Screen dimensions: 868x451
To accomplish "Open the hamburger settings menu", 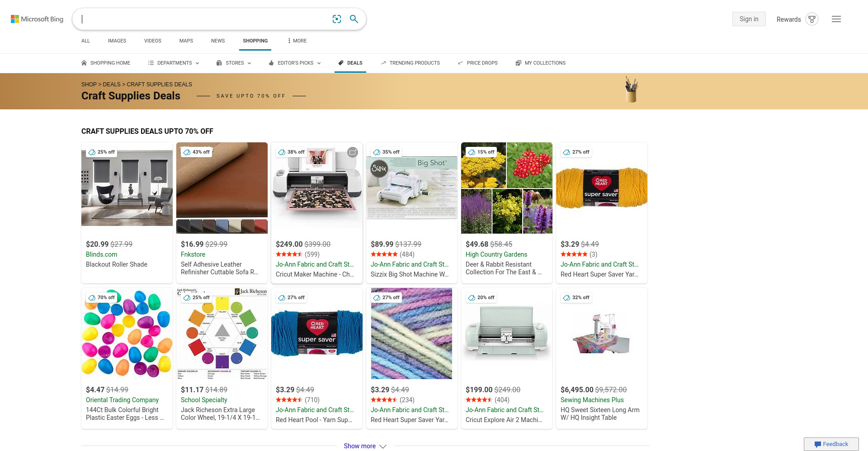I will tap(836, 19).
